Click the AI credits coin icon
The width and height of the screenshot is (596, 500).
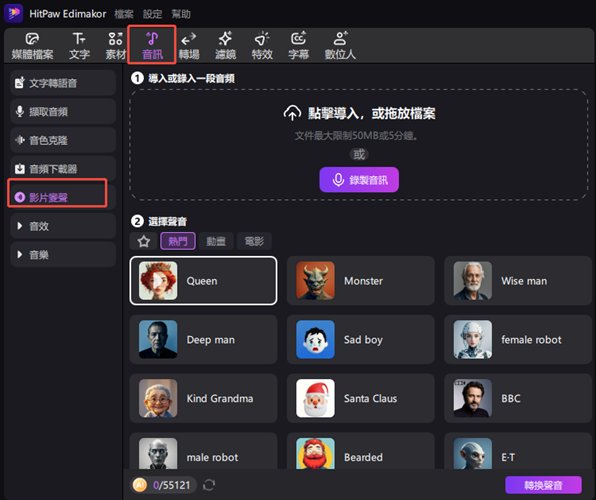coord(140,485)
